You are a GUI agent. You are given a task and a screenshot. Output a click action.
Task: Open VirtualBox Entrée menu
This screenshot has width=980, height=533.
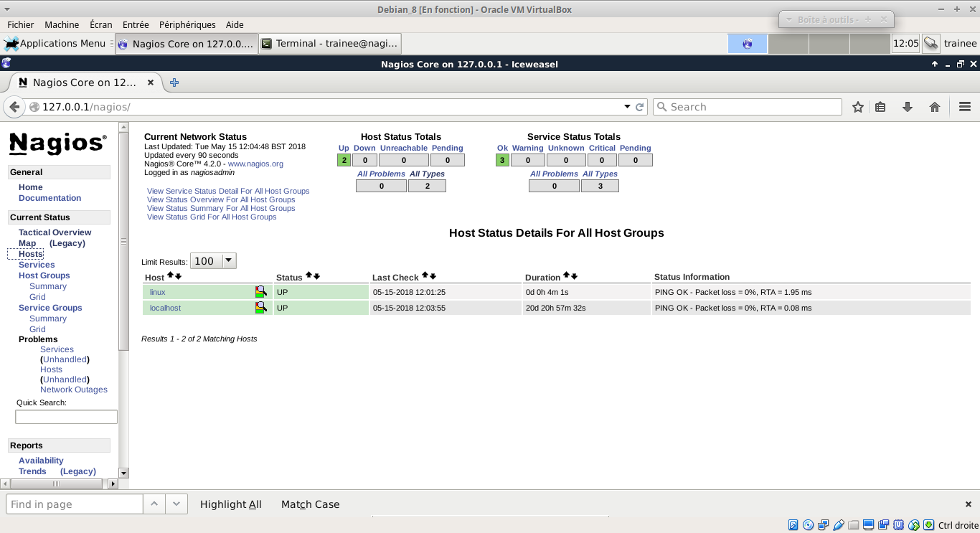click(x=136, y=24)
